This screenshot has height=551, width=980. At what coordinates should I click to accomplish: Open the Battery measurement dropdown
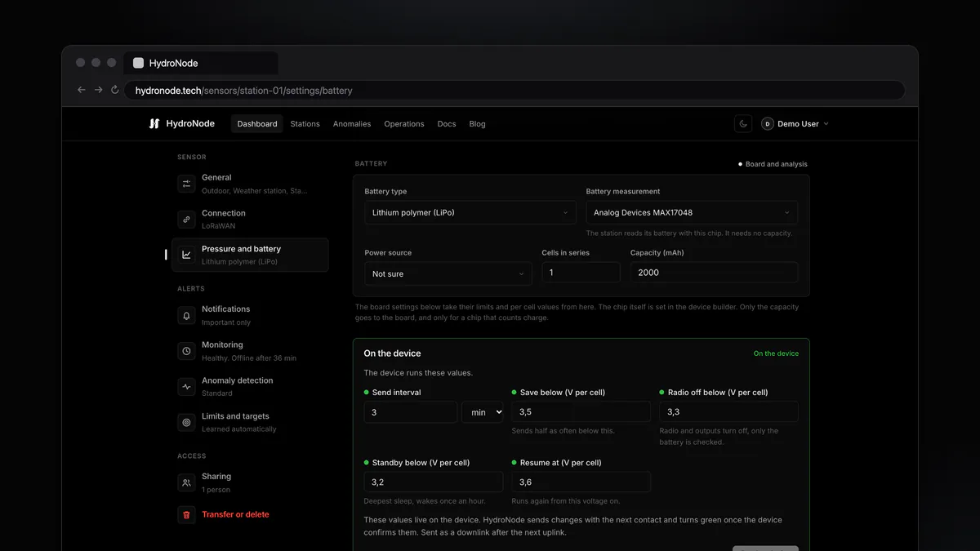(692, 212)
